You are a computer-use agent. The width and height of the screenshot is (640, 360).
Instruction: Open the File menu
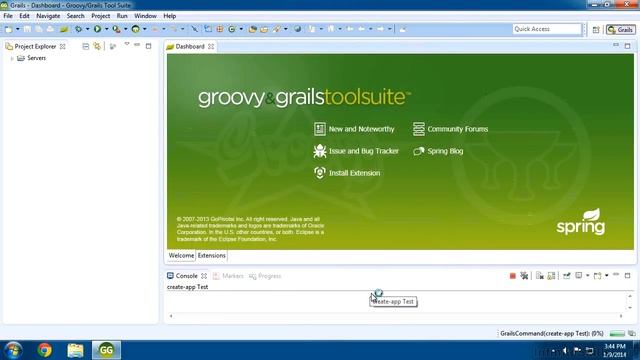pos(8,16)
